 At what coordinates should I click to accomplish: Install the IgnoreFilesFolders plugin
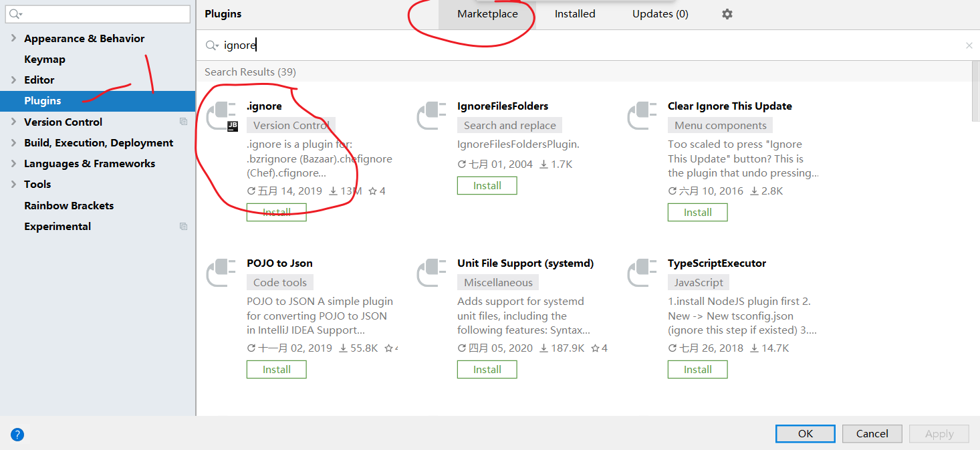point(487,186)
